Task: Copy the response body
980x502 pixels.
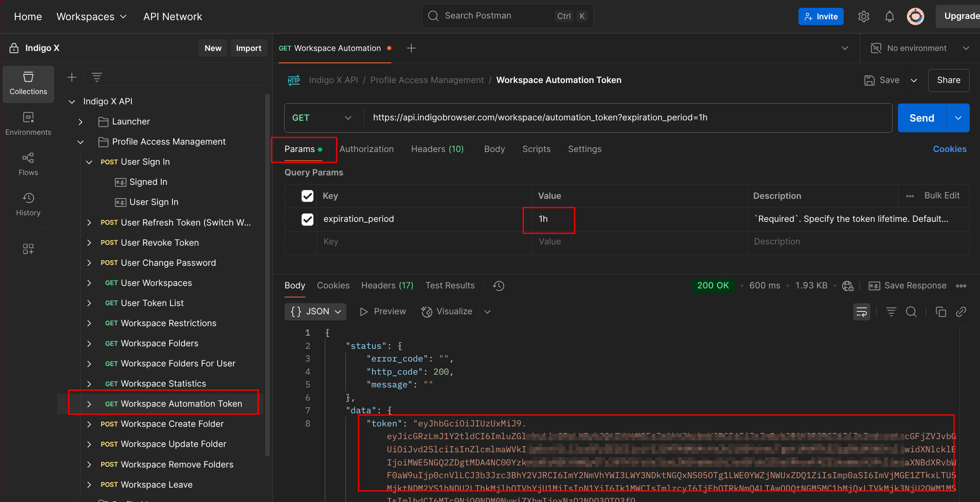Action: (x=941, y=312)
